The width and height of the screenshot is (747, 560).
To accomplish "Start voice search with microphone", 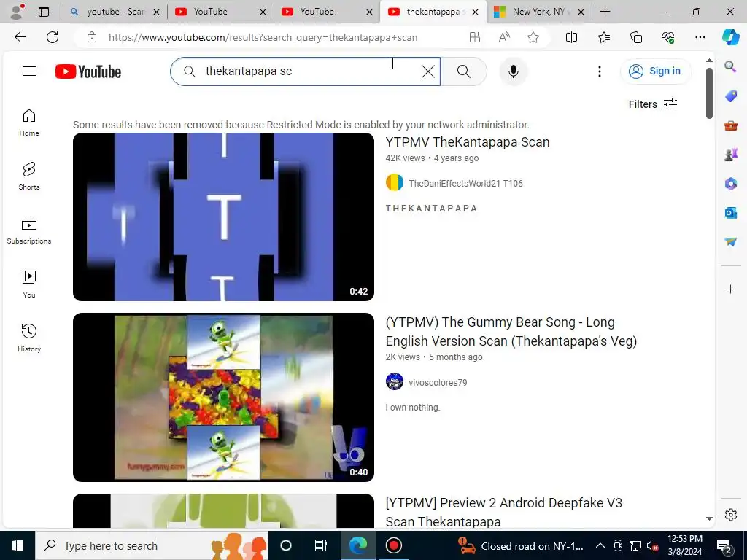I will [x=513, y=71].
